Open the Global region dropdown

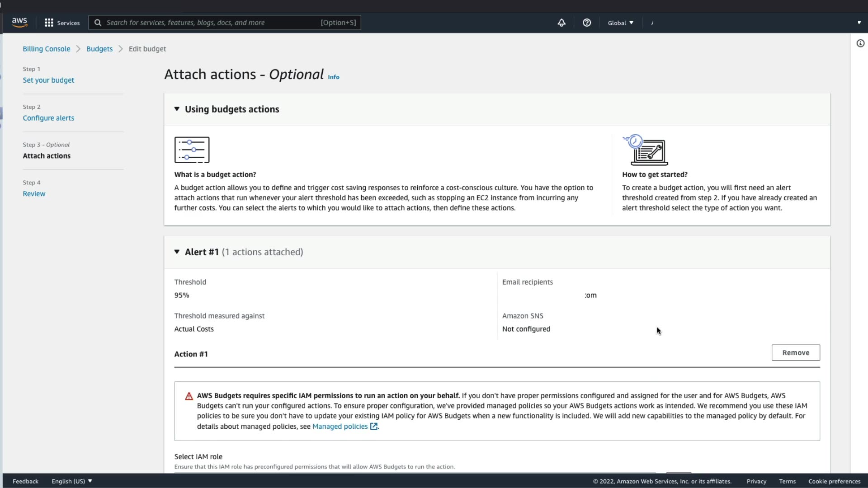[x=620, y=23]
